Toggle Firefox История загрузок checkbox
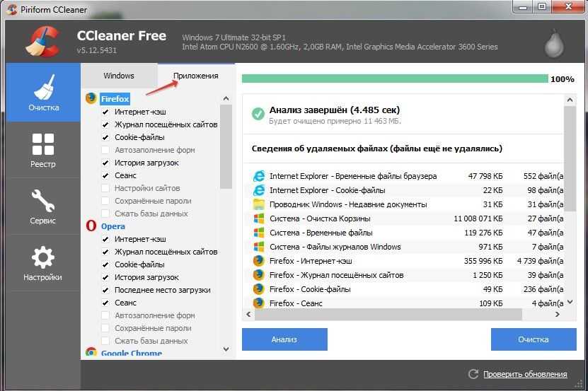Image resolution: width=588 pixels, height=391 pixels. tap(105, 163)
